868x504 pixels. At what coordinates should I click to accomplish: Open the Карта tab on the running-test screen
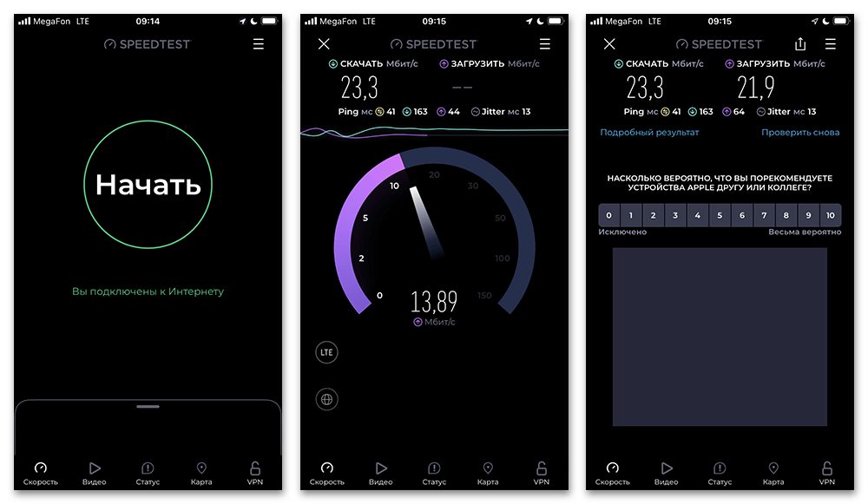488,474
